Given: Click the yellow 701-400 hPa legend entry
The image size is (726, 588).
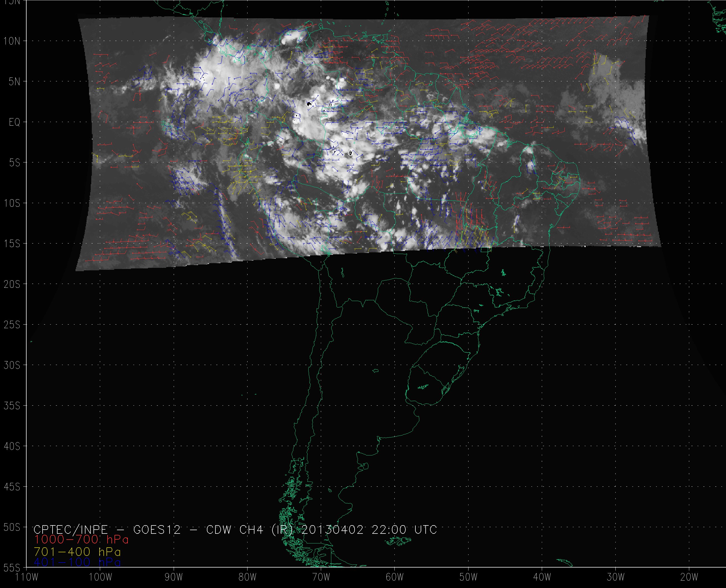Looking at the screenshot, I should pos(77,552).
